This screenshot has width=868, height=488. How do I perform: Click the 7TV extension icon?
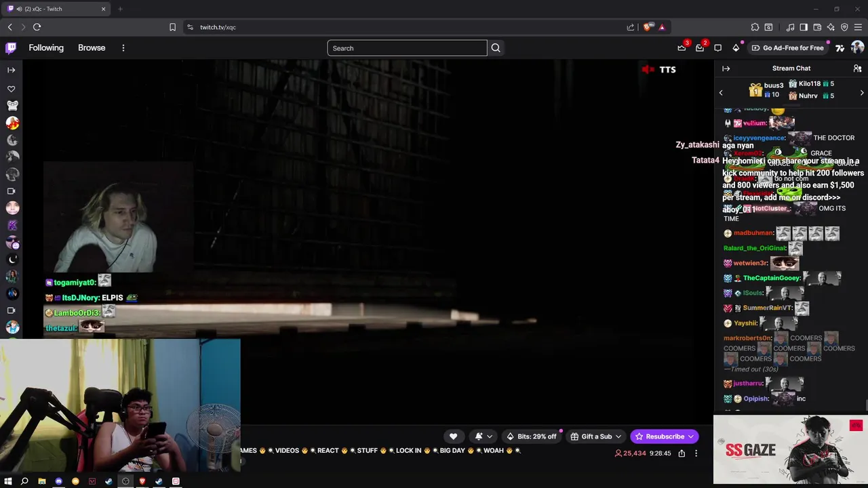click(840, 48)
